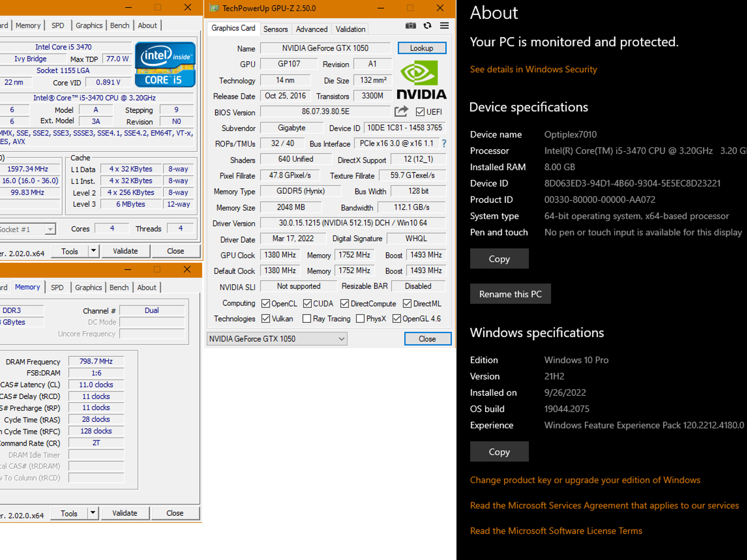Copy the Windows specifications
This screenshot has height=560, width=747.
click(499, 451)
